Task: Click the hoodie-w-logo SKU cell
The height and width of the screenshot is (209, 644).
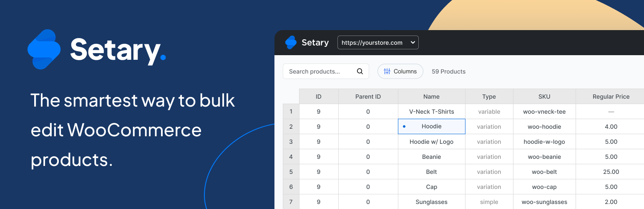Action: tap(544, 142)
